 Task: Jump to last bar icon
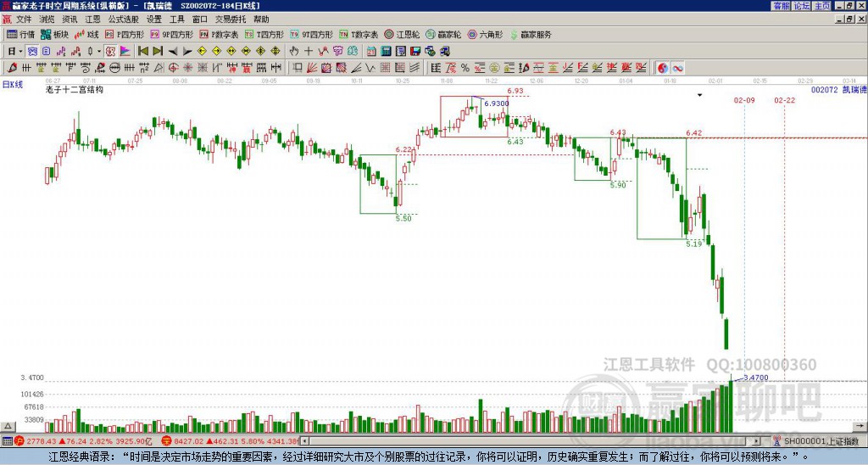(x=158, y=52)
